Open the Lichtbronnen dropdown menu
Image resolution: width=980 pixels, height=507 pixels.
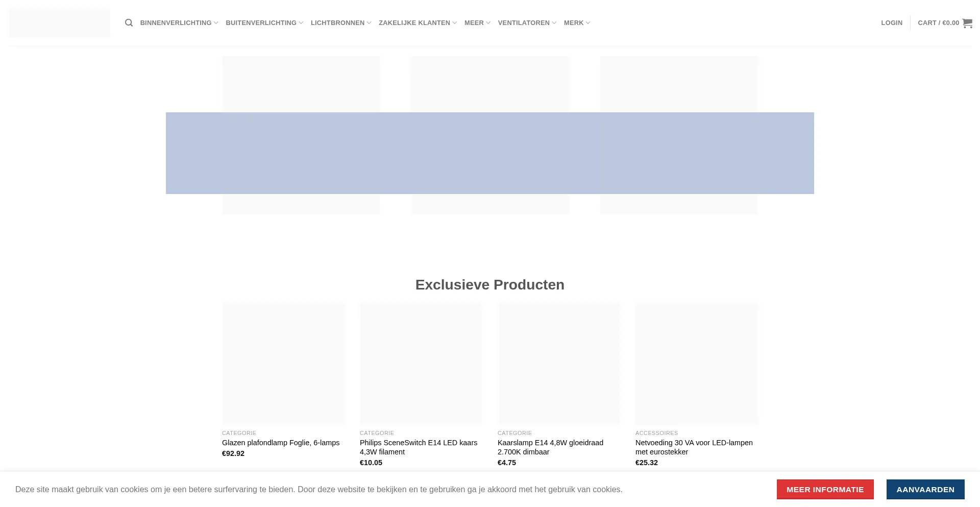coord(340,23)
